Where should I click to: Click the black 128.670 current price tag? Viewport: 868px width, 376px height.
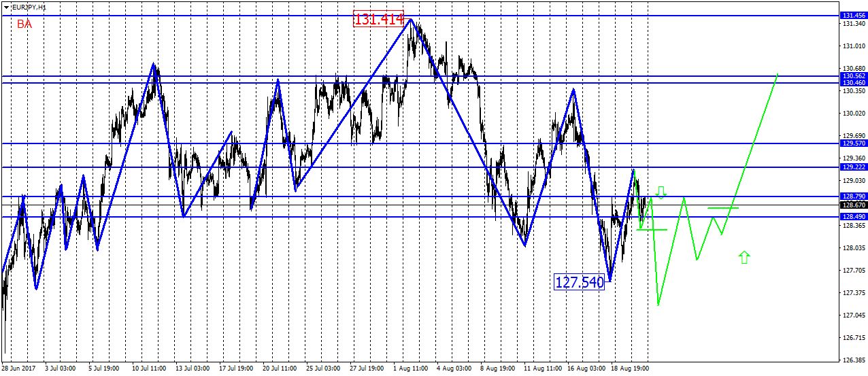tap(853, 205)
